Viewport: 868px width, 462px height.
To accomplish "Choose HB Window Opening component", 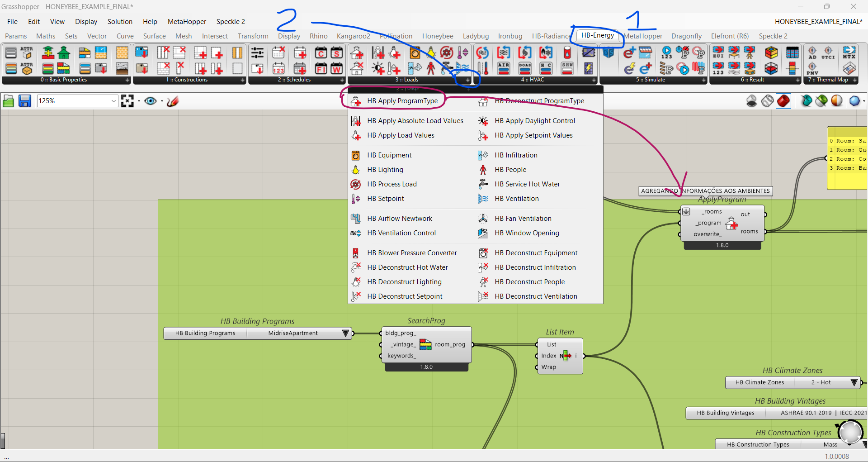I will point(527,233).
